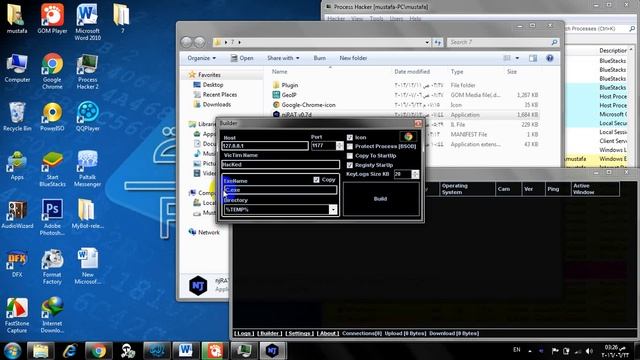The height and width of the screenshot is (360, 640).
Task: Expand the Explorer address bar history arrow
Action: (427, 42)
